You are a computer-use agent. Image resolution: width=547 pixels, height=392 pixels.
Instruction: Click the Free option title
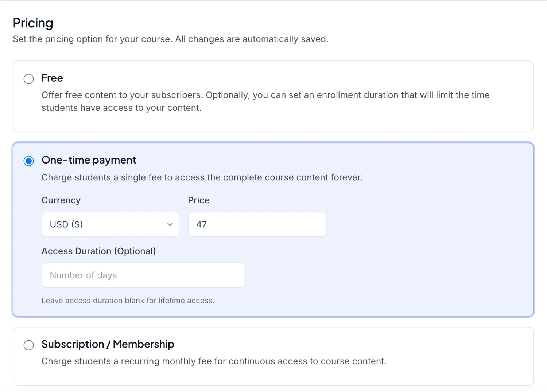click(x=52, y=78)
